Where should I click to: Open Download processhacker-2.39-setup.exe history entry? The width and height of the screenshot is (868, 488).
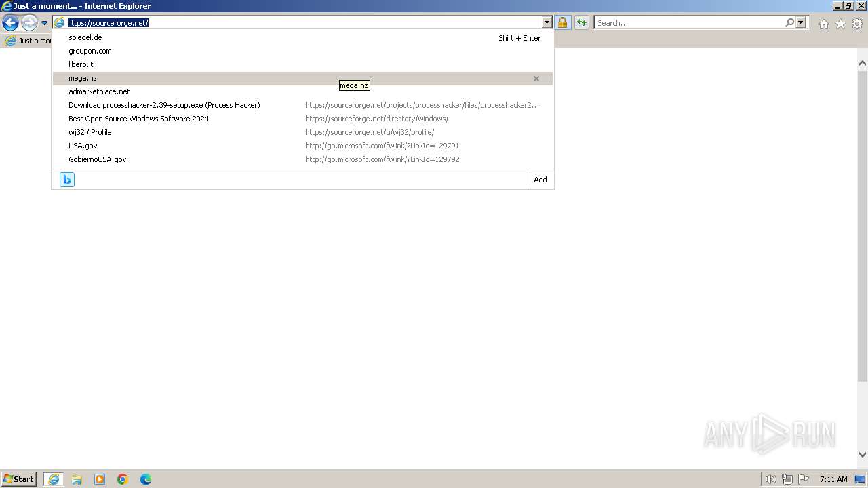click(302, 105)
